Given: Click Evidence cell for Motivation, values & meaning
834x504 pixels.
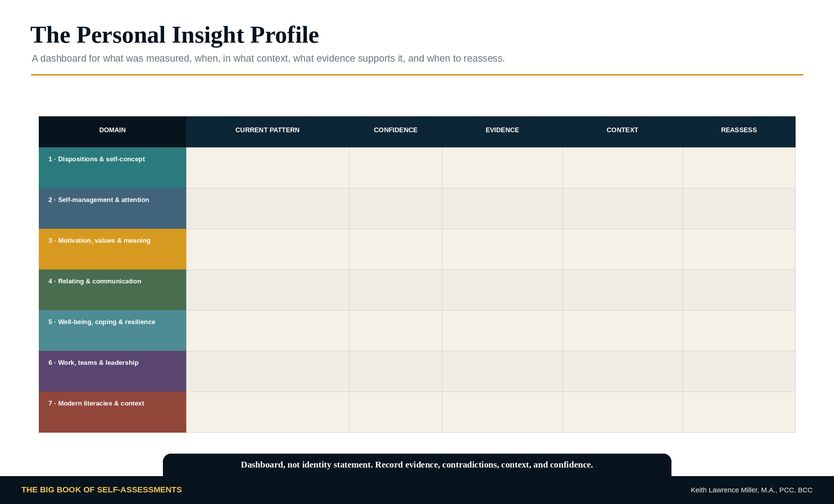Looking at the screenshot, I should 502,249.
